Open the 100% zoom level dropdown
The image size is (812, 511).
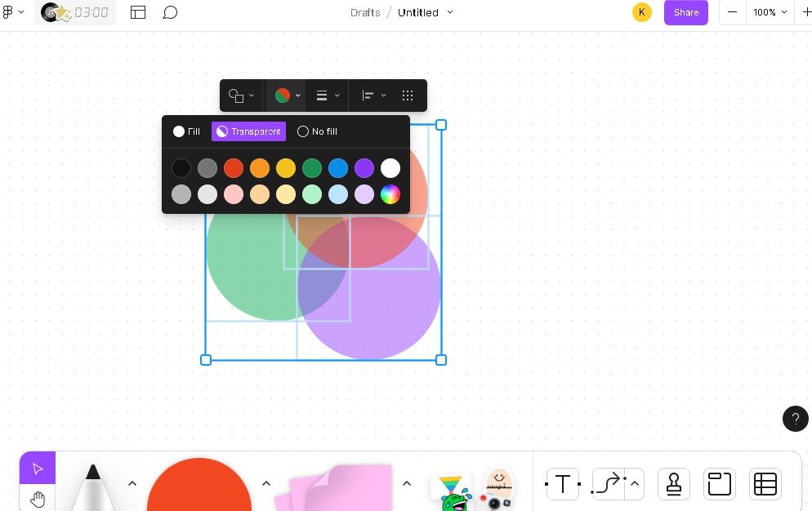click(770, 12)
